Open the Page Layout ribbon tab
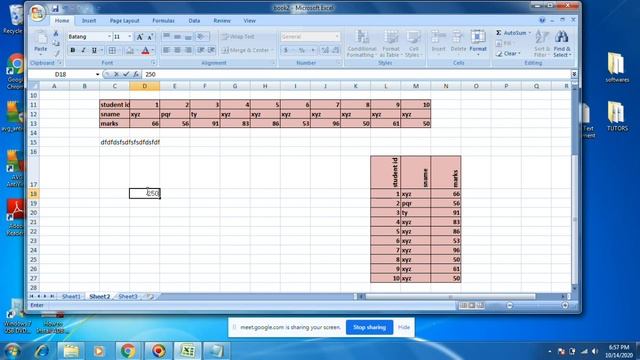This screenshot has width=640, height=360. (x=124, y=20)
